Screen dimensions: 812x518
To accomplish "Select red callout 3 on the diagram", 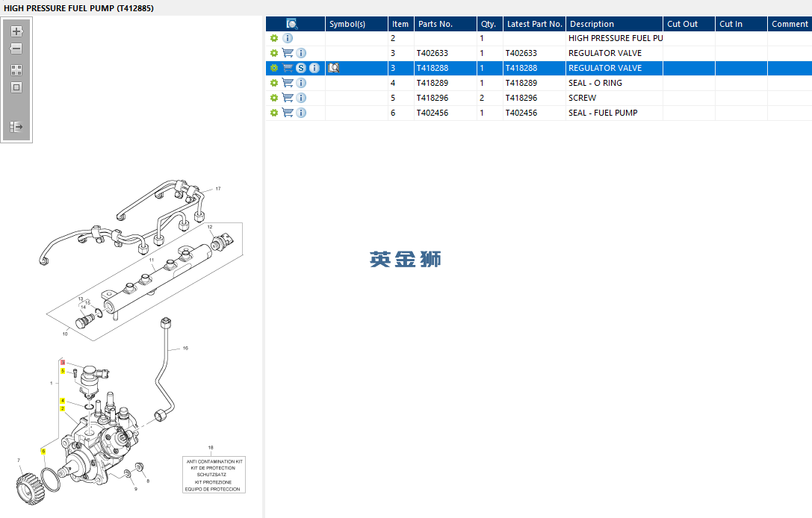I will (63, 363).
